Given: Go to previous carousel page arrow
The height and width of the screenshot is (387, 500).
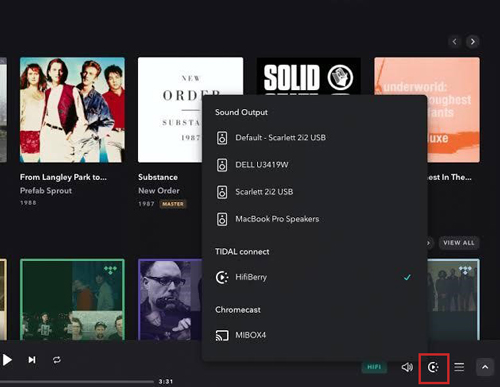Looking at the screenshot, I should coord(455,42).
